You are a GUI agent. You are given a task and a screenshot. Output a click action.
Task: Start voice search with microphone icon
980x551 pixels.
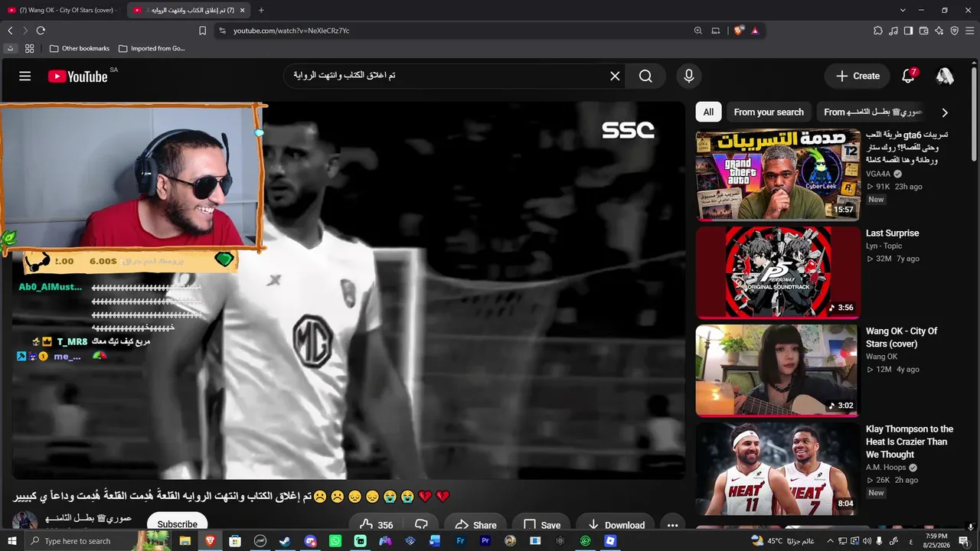pyautogui.click(x=689, y=76)
